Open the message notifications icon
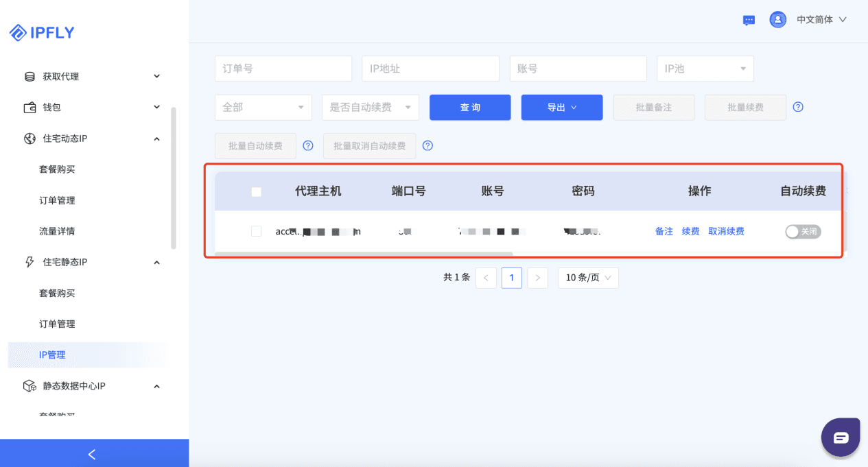 click(749, 20)
